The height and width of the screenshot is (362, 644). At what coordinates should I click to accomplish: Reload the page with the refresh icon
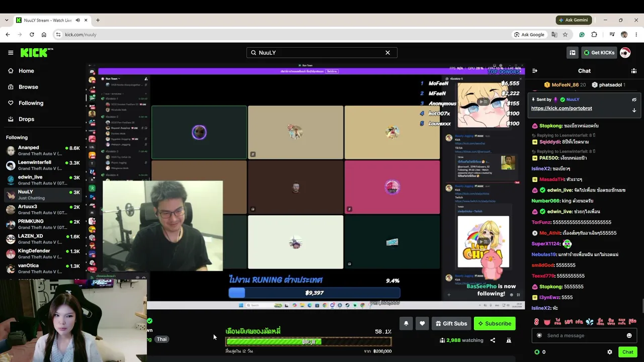[x=32, y=35]
